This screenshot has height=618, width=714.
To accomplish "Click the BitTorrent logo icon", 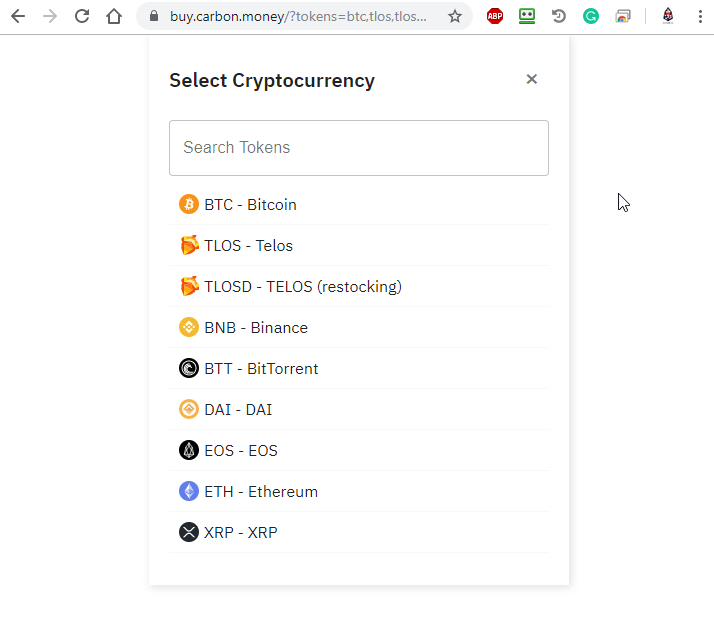I will [x=189, y=368].
